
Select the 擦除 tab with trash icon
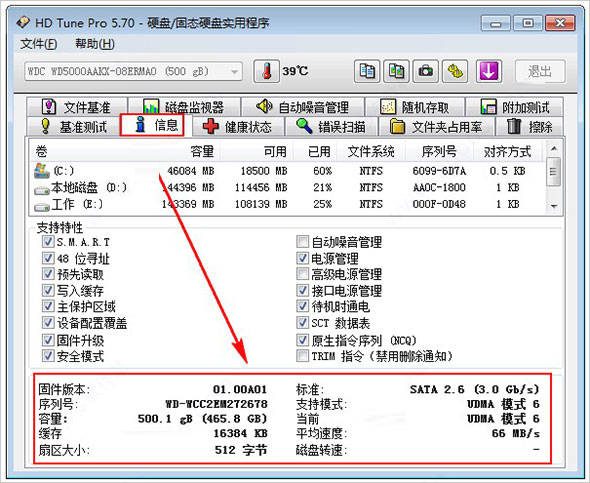pos(529,127)
